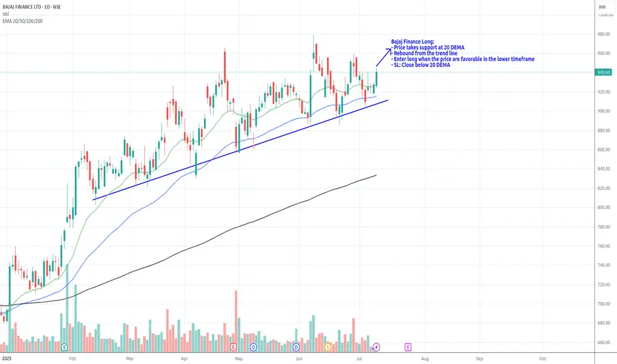Select the black 200 EMA line

[x=188, y=250]
